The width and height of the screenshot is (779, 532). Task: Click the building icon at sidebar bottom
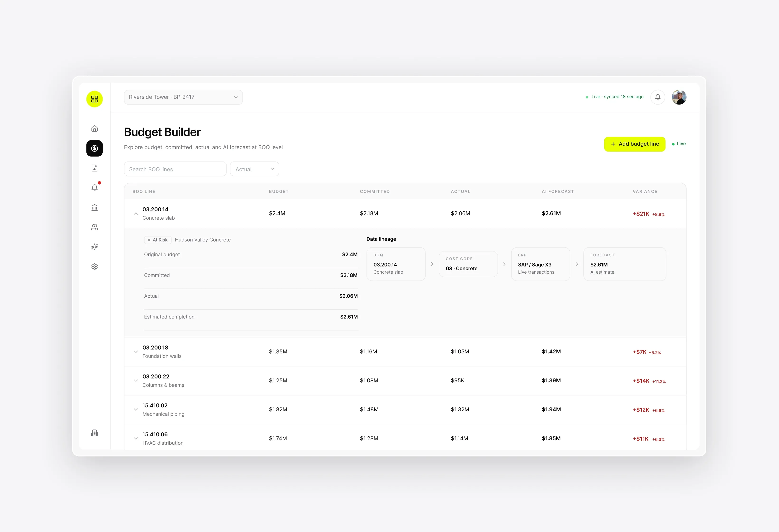pos(95,433)
